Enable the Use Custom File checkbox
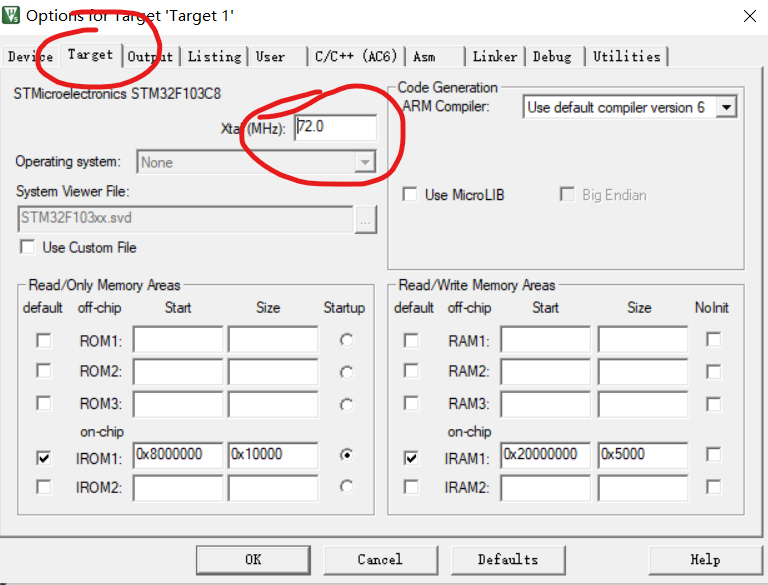This screenshot has height=585, width=768. [x=27, y=246]
